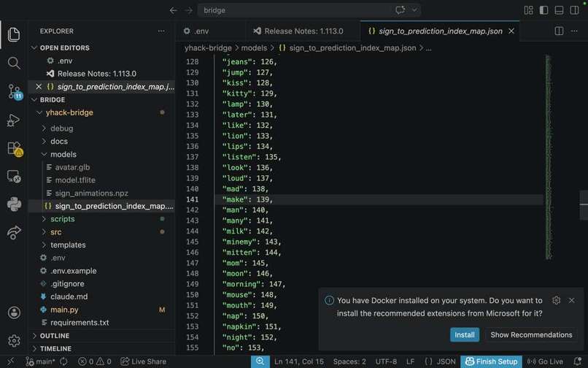Switch to the .env tab

pyautogui.click(x=210, y=31)
